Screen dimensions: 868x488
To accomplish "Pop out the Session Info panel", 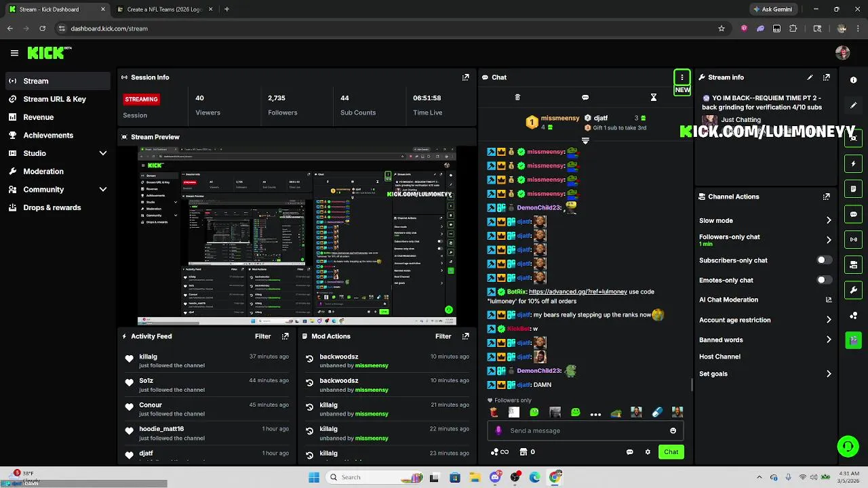I will click(x=465, y=77).
